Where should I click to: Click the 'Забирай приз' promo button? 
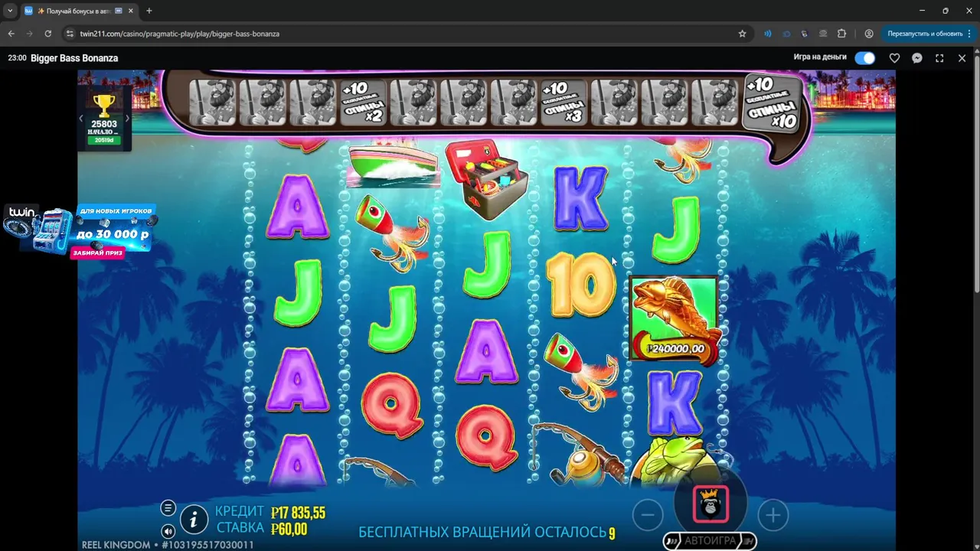(98, 253)
